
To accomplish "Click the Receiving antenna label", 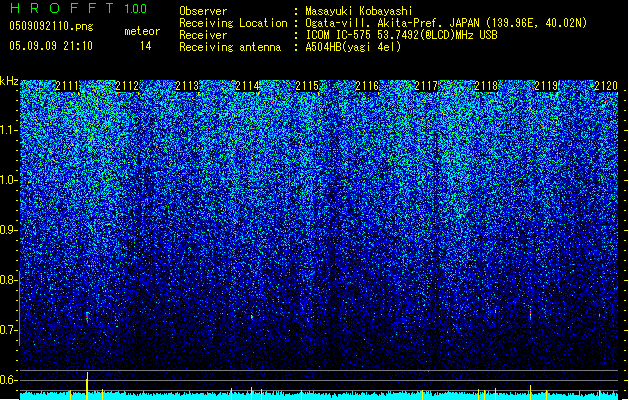I will click(230, 47).
